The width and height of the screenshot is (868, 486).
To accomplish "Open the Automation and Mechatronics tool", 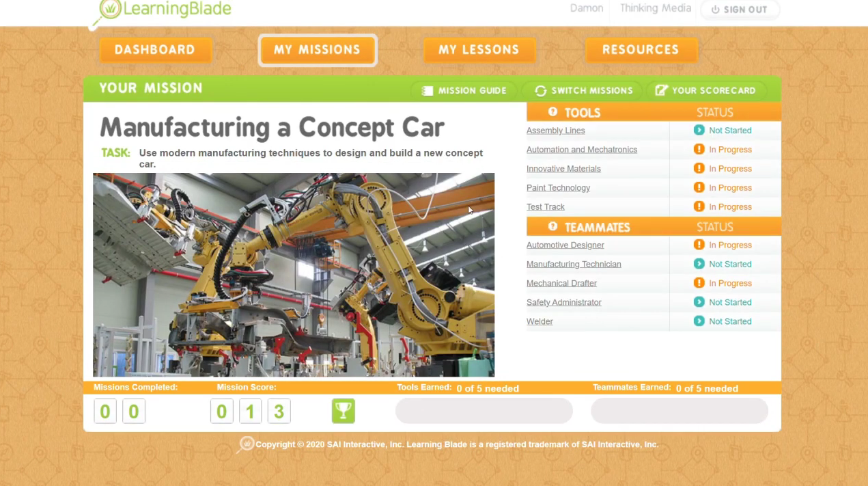I will point(582,150).
